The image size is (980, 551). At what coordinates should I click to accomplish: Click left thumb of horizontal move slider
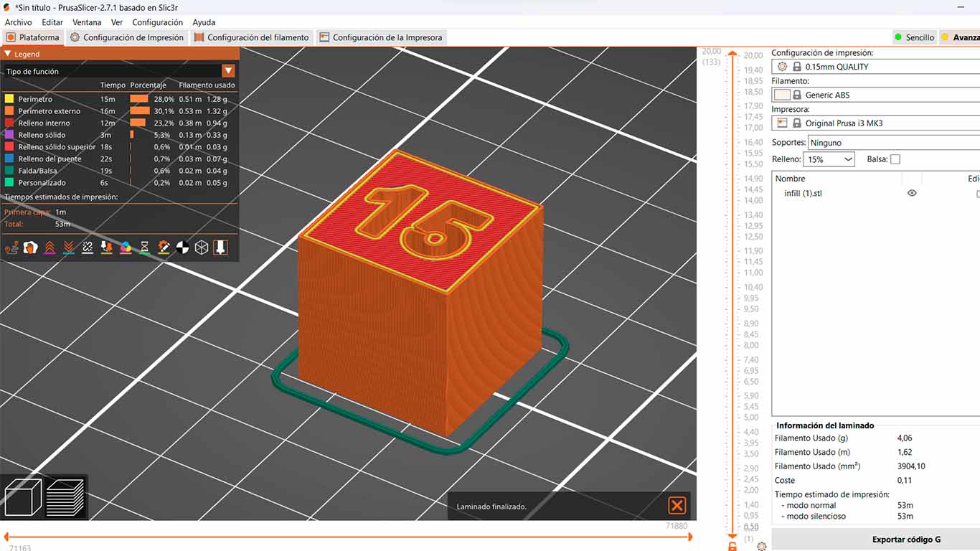[6, 536]
